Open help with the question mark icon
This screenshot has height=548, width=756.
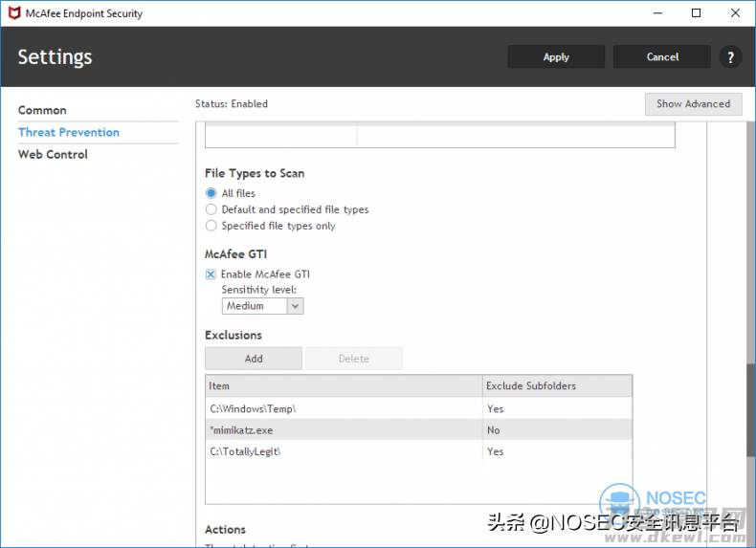point(730,56)
